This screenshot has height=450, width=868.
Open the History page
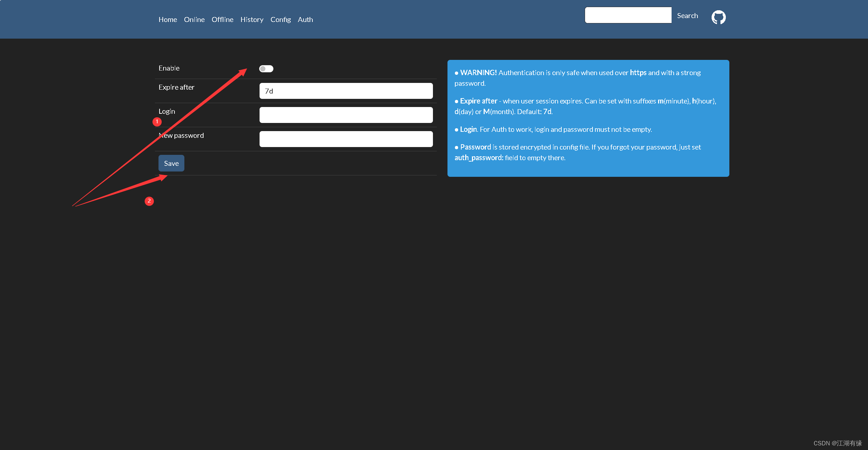coord(252,19)
